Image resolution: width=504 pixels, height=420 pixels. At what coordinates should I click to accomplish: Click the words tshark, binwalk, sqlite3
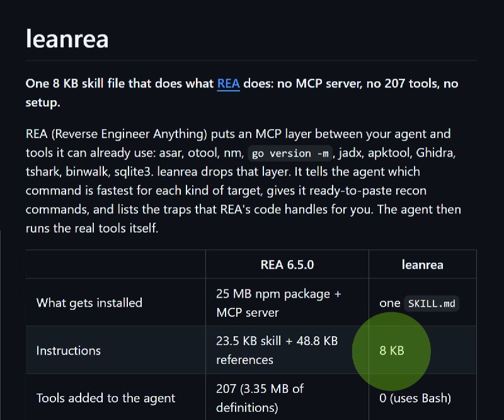(88, 172)
